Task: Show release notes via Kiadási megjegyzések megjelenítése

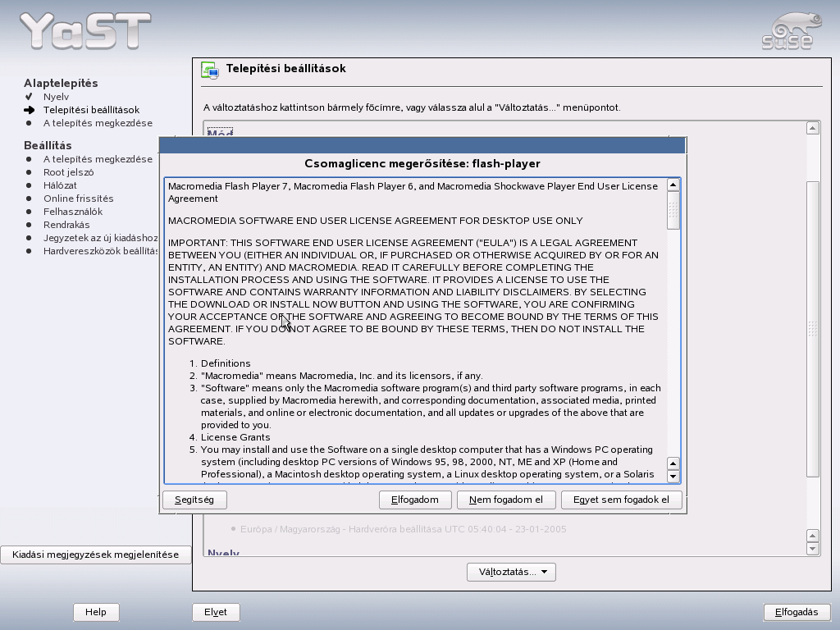Action: tap(95, 555)
